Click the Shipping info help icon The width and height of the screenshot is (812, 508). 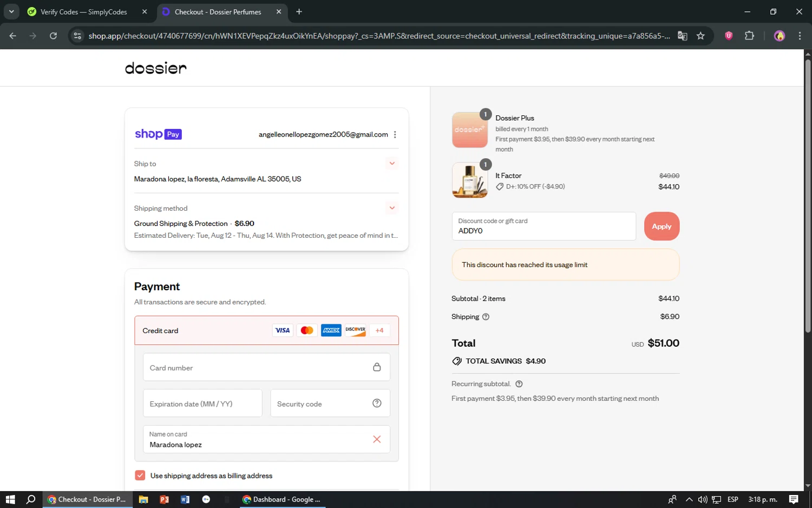486,317
